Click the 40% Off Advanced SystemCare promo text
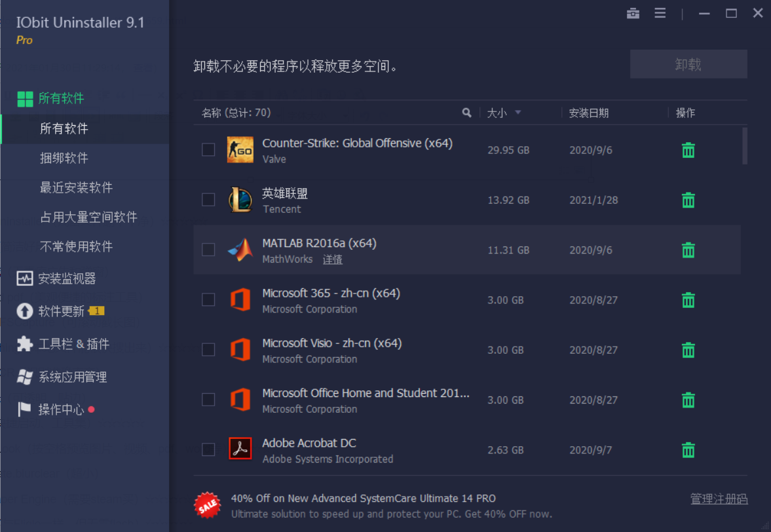771x532 pixels. [364, 498]
